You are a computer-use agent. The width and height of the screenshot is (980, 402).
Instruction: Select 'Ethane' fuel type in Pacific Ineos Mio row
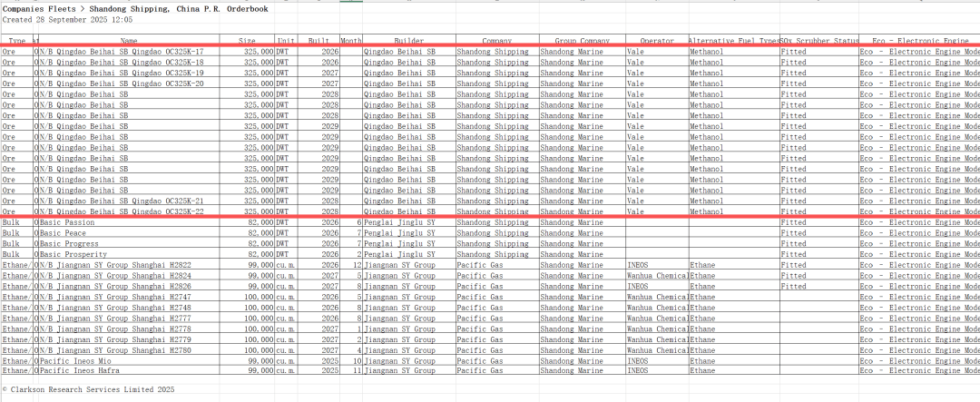tap(734, 361)
